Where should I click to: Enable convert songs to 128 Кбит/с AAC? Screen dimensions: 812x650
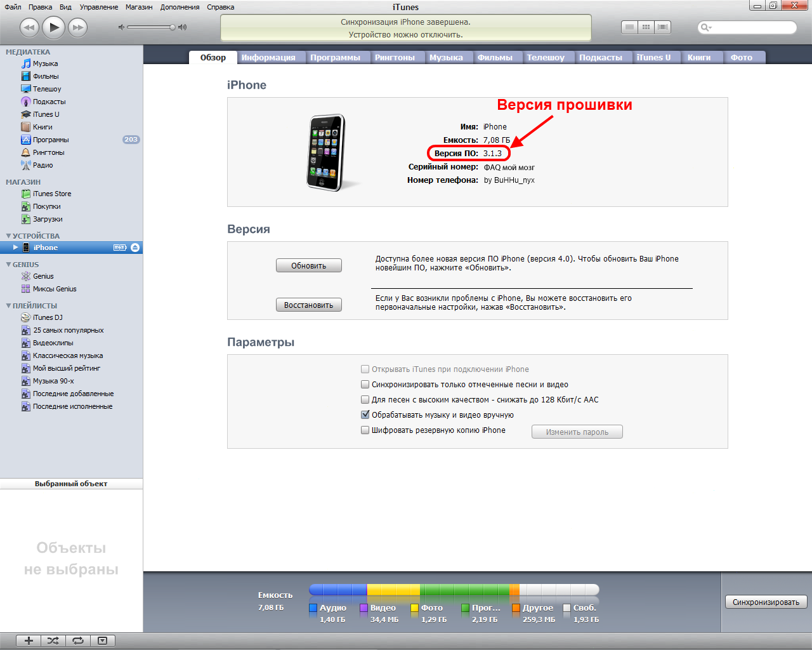tap(365, 399)
